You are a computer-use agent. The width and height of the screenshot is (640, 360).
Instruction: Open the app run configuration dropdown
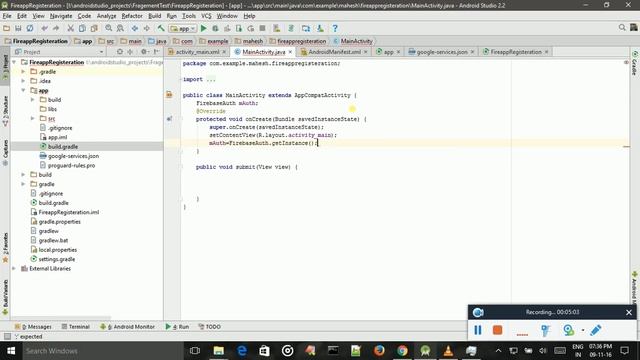click(183, 29)
